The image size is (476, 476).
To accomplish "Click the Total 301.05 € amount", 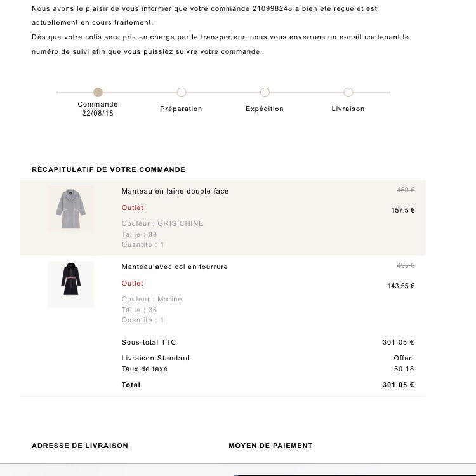I will [x=399, y=385].
